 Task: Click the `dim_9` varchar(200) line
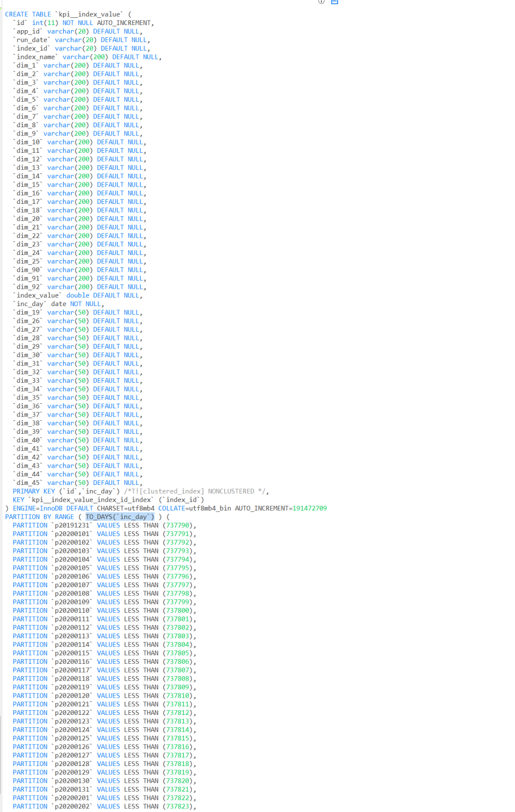pyautogui.click(x=78, y=134)
